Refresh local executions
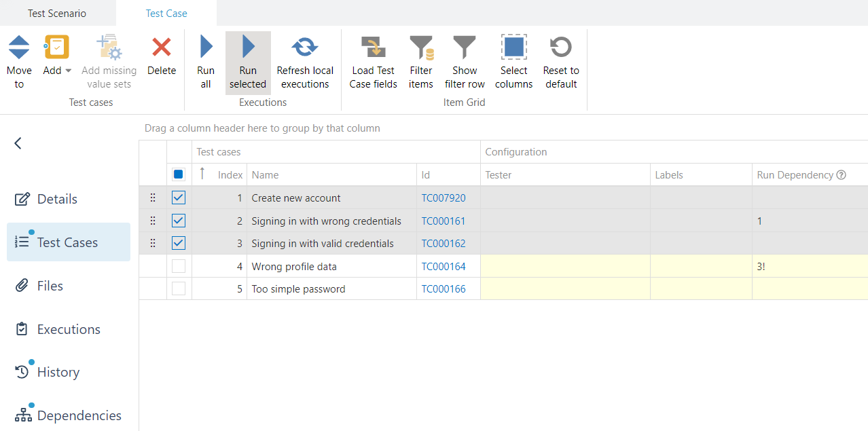 305,48
